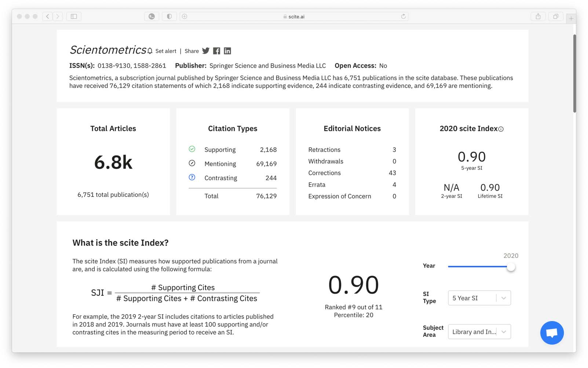
Task: Open the Safari share menu
Action: (x=538, y=16)
